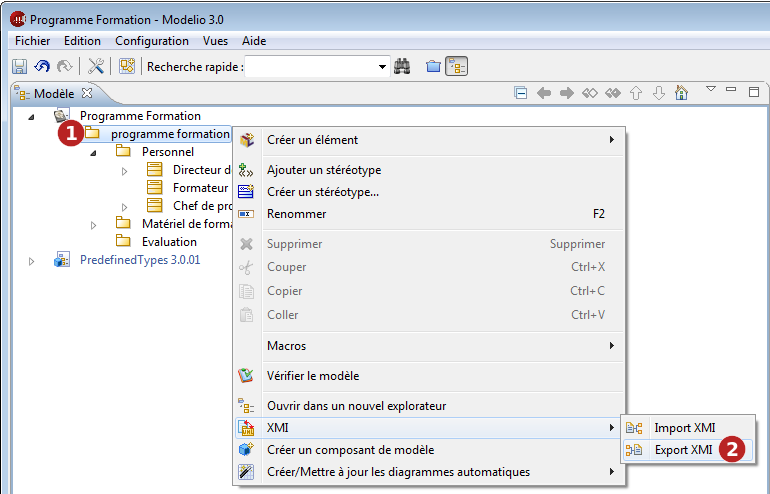Select the Evaluation folder in the tree

169,242
